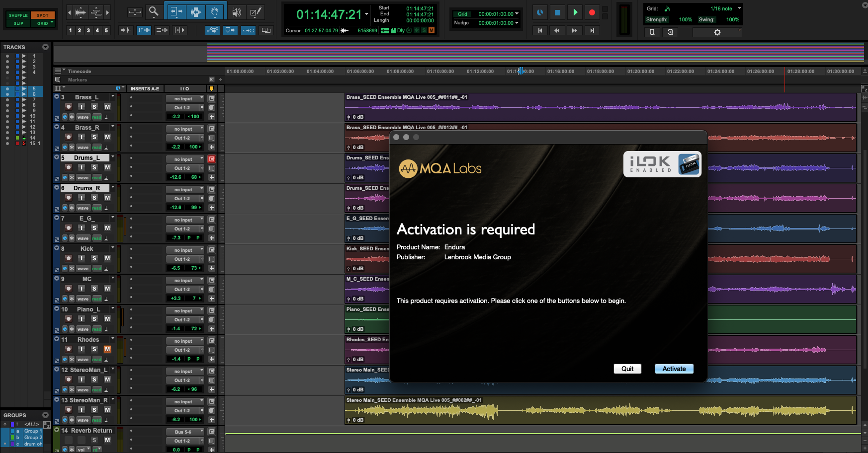
Task: Click Go to End transport button
Action: (x=592, y=30)
